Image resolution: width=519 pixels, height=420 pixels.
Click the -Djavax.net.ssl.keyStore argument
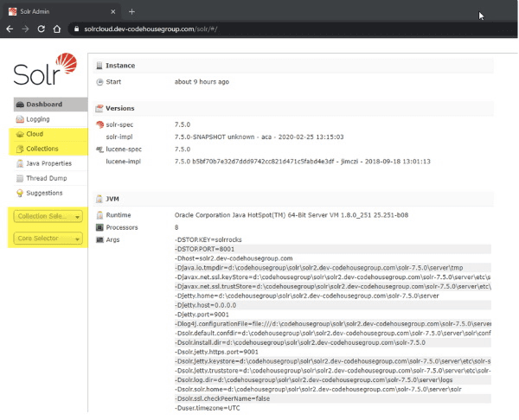click(x=333, y=277)
